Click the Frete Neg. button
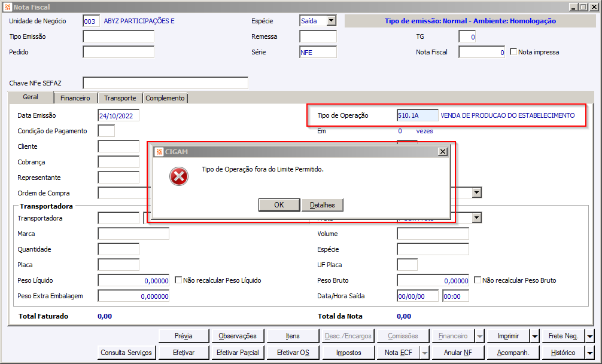The image size is (602, 364). (x=563, y=336)
